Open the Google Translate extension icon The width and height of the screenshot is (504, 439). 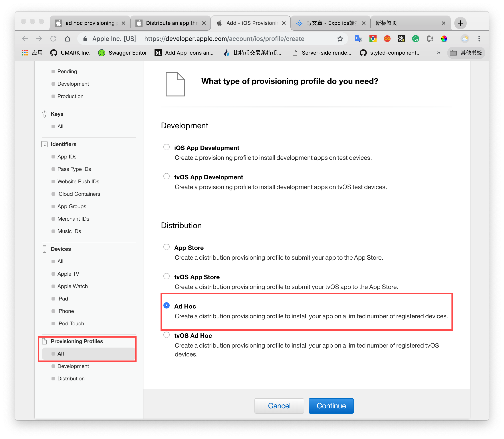(358, 39)
